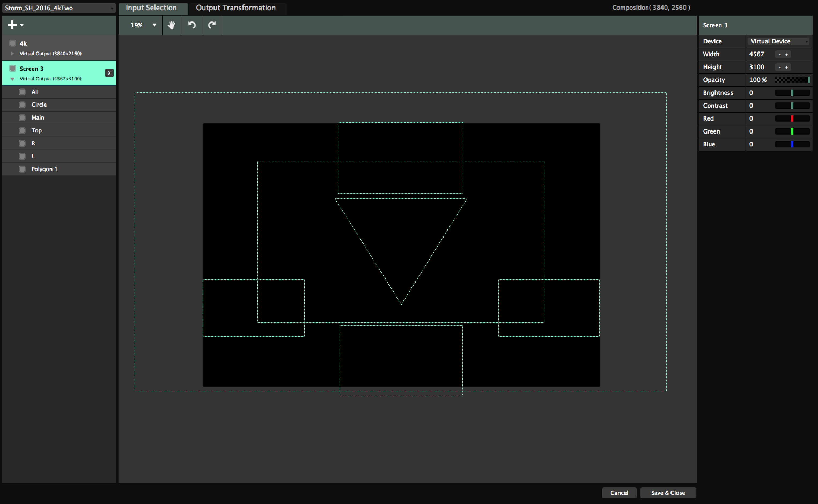Toggle the 4k screen checkbox

(13, 43)
